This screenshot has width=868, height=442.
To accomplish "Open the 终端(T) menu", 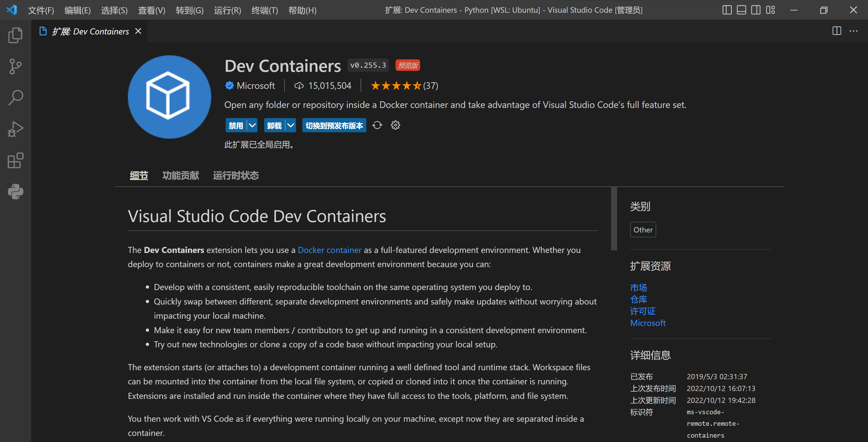I will tap(264, 10).
